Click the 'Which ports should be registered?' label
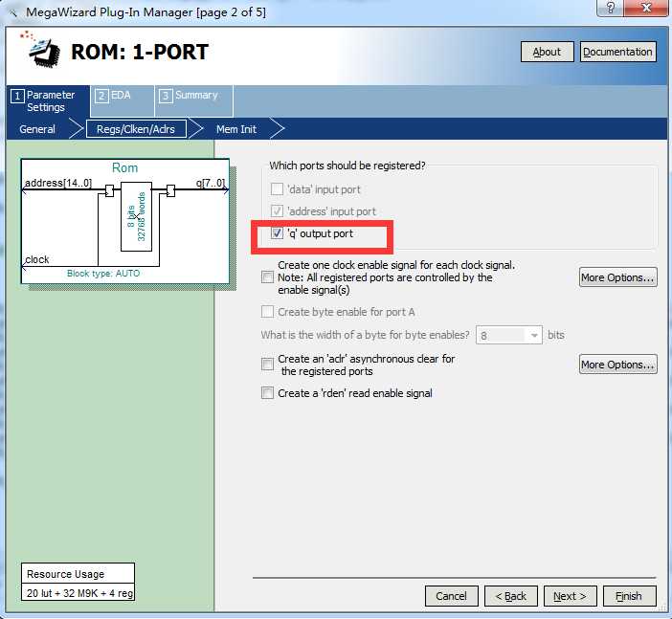The width and height of the screenshot is (672, 619). pos(347,166)
